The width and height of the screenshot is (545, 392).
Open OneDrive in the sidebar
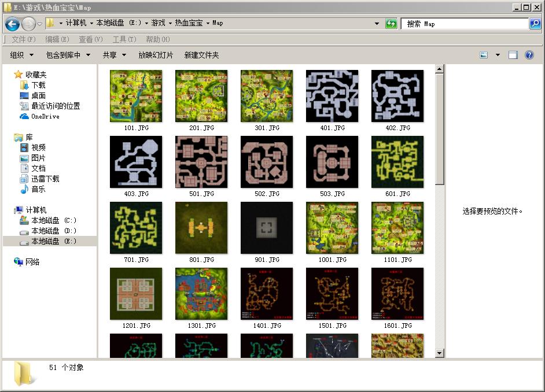point(45,116)
